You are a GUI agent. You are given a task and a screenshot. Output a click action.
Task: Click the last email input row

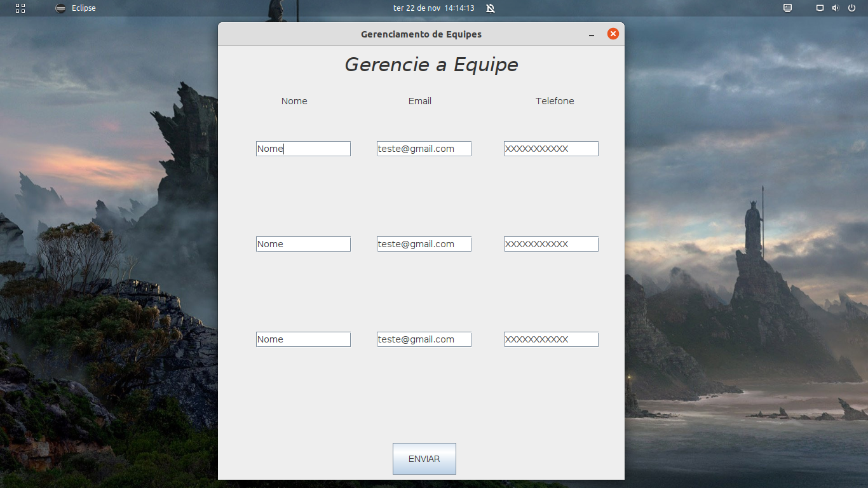pyautogui.click(x=424, y=339)
